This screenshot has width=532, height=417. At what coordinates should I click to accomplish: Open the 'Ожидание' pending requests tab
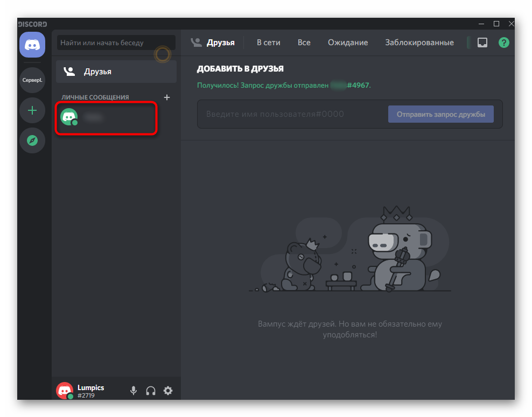[348, 43]
